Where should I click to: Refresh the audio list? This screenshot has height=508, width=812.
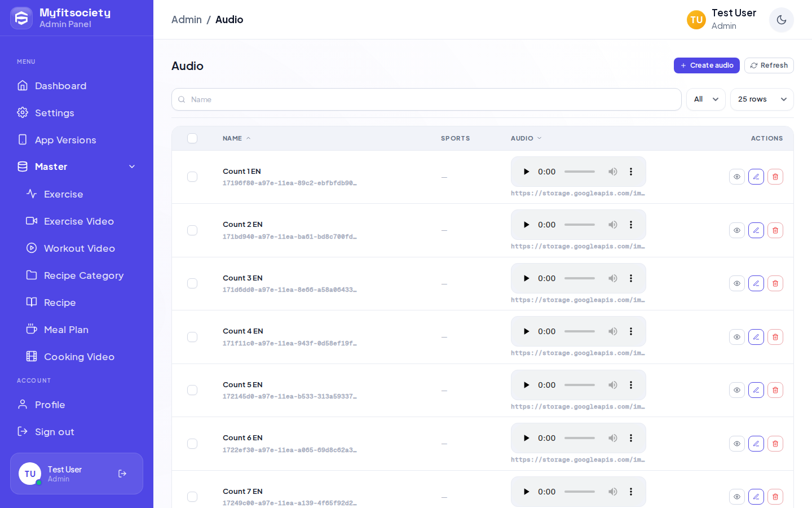pyautogui.click(x=769, y=65)
